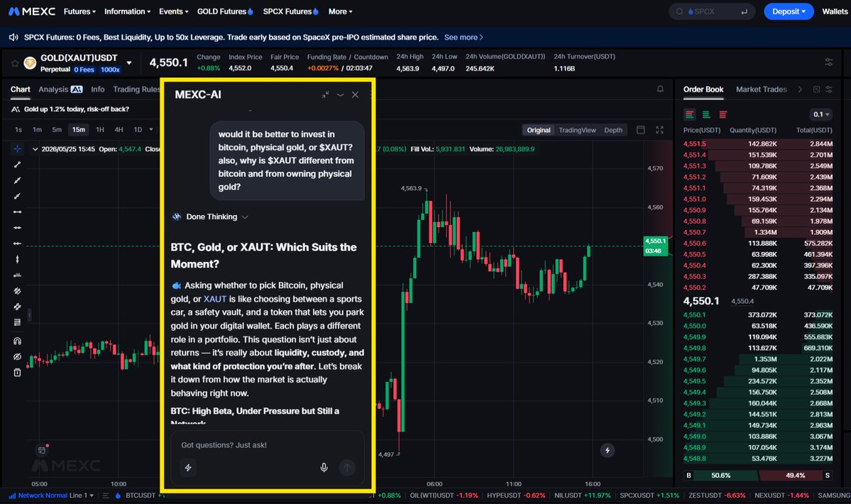Open order book settings sliders icon
Screen dimensions: 851x504
tap(829, 89)
